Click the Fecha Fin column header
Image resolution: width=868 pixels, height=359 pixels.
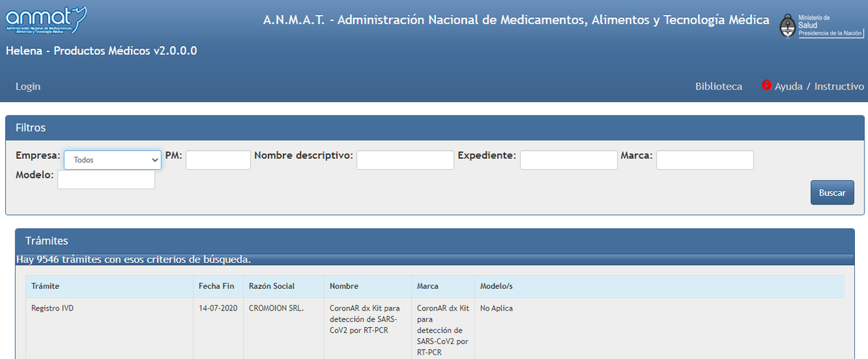pos(218,286)
